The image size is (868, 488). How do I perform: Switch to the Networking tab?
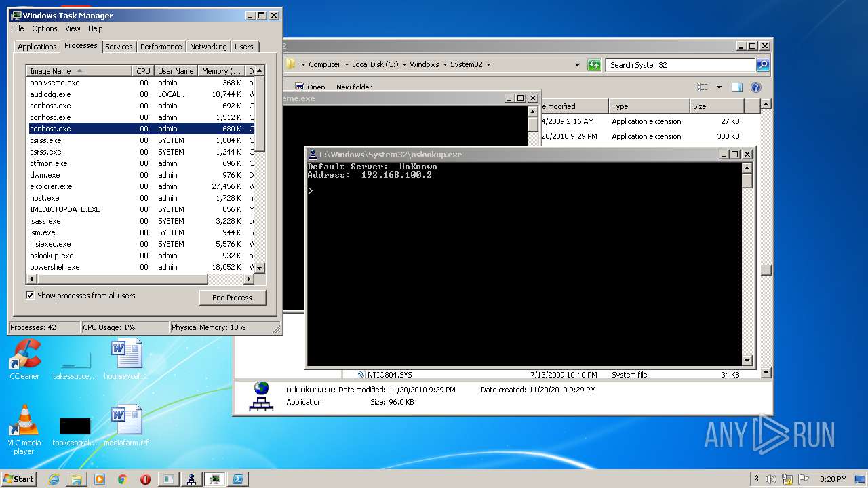[x=208, y=47]
